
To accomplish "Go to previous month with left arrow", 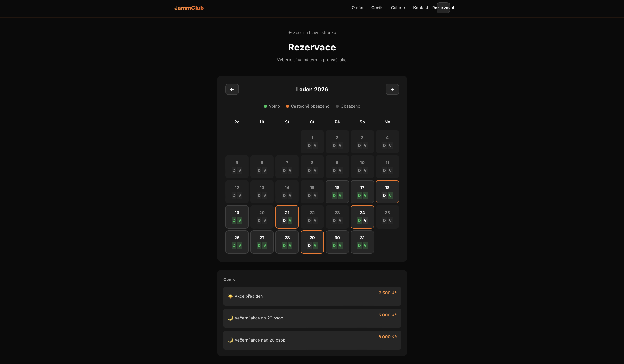I will [x=232, y=89].
